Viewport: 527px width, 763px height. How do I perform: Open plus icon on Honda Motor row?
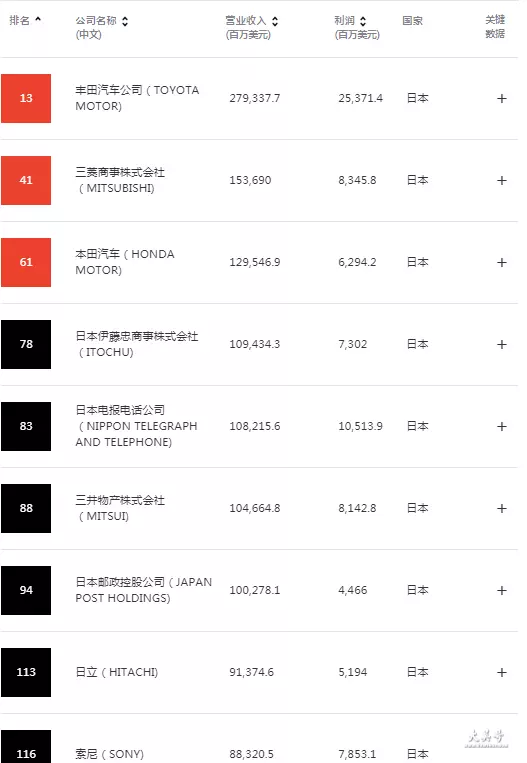pyautogui.click(x=502, y=262)
